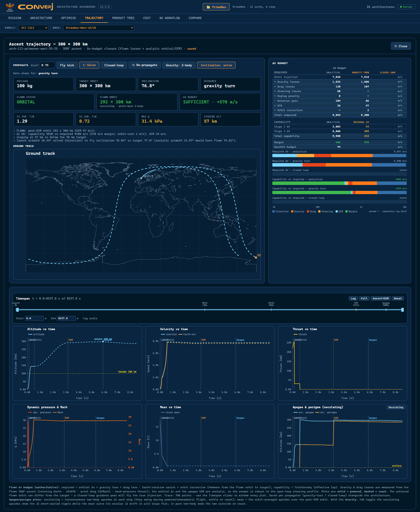Expand the Dogleg penalty row
420x512 pixels.
[x=339, y=96]
